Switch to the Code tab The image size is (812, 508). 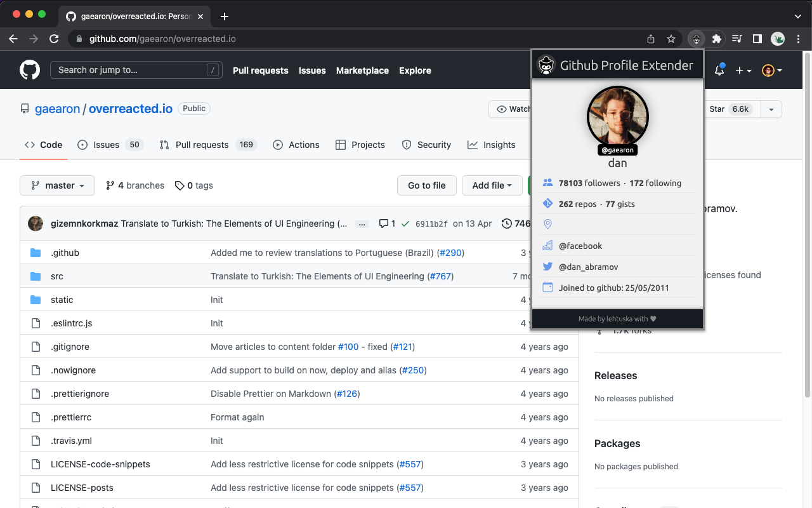44,145
